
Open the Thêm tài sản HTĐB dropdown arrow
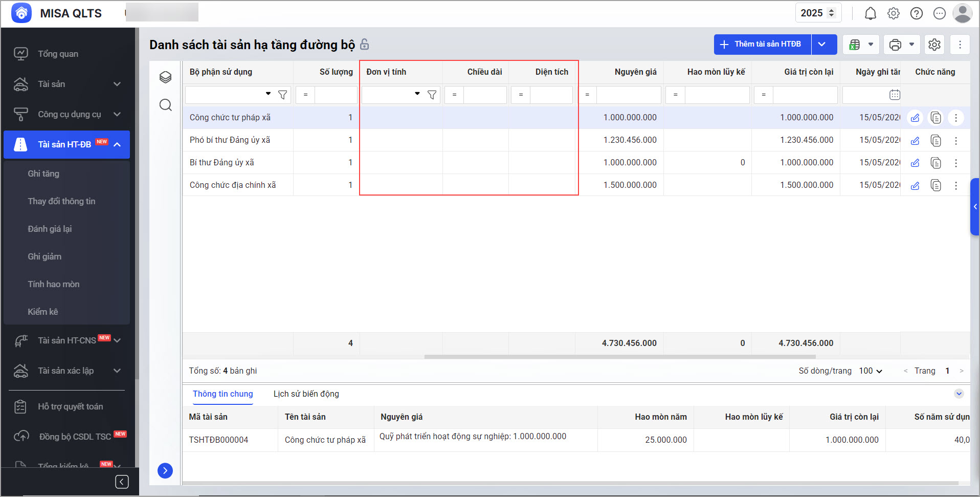click(822, 45)
